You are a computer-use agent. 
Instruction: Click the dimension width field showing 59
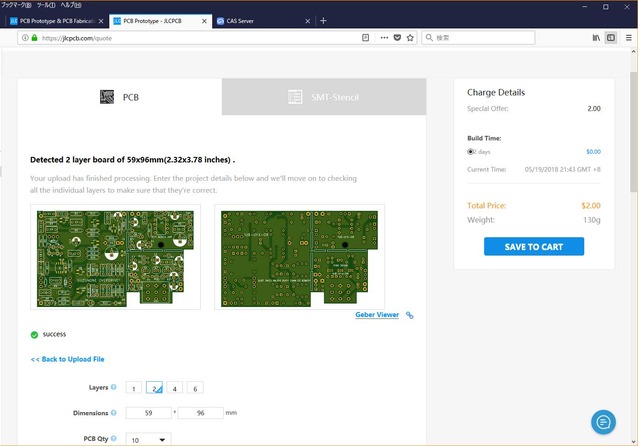point(149,413)
